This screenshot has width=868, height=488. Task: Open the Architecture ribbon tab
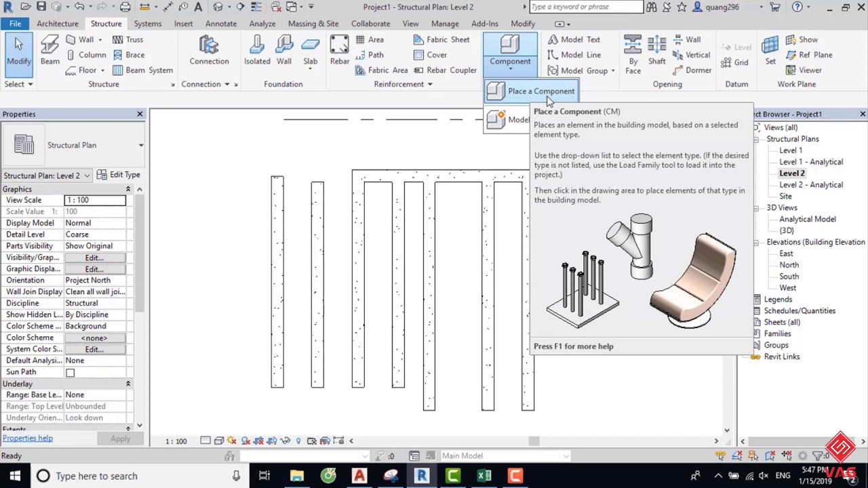[x=58, y=24]
